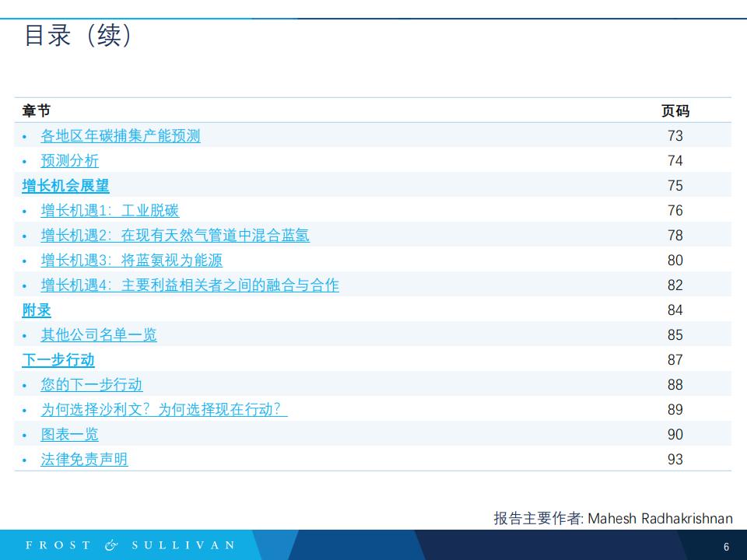
Task: Select page number 80
Action: tap(675, 260)
